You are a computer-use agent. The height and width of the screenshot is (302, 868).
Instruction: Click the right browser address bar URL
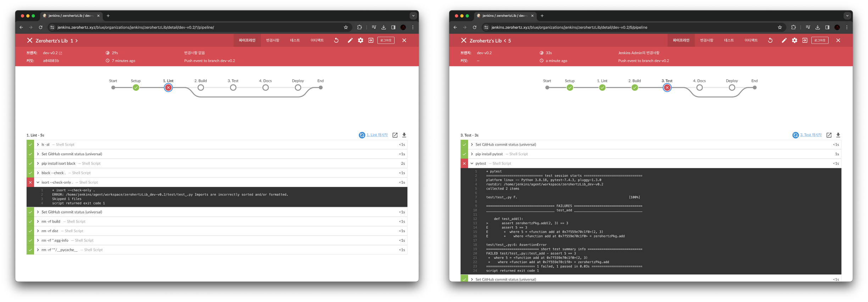point(569,27)
